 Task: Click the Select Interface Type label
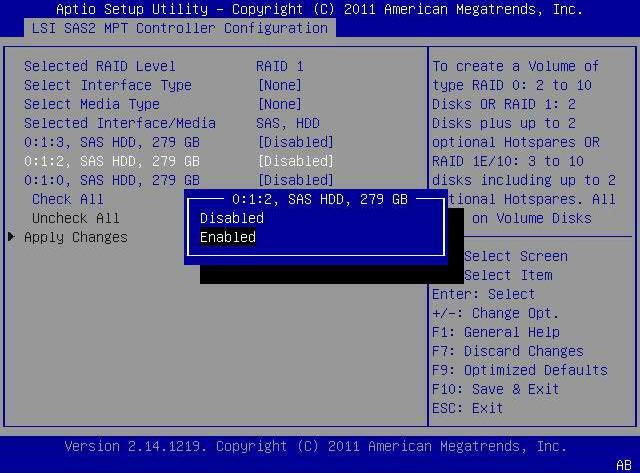[x=108, y=85]
